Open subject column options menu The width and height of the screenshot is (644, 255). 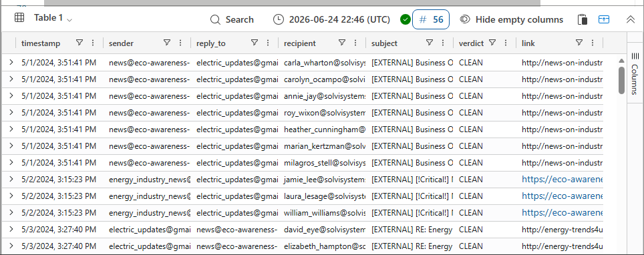443,43
